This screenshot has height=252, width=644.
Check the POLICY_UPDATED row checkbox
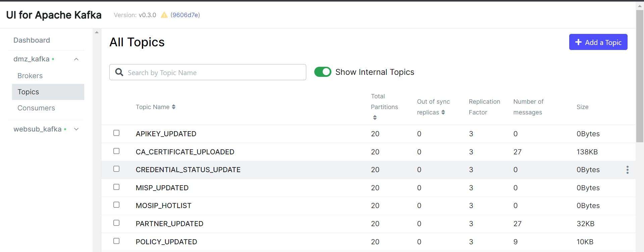tap(116, 241)
